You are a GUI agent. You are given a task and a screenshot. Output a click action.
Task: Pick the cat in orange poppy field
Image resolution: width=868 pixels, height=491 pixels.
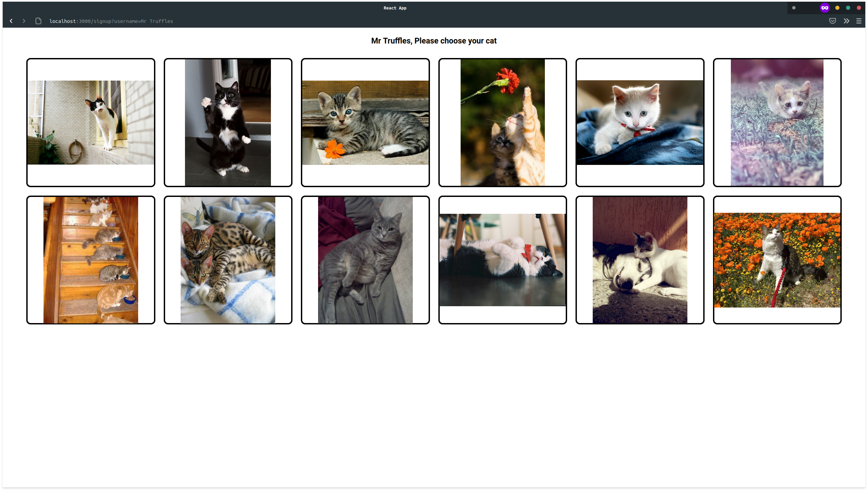[777, 260]
